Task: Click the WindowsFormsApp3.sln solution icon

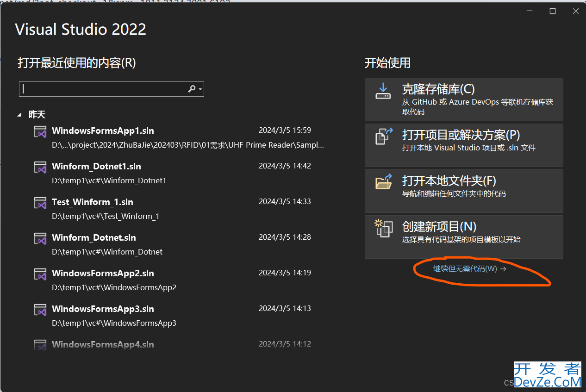Action: point(41,310)
